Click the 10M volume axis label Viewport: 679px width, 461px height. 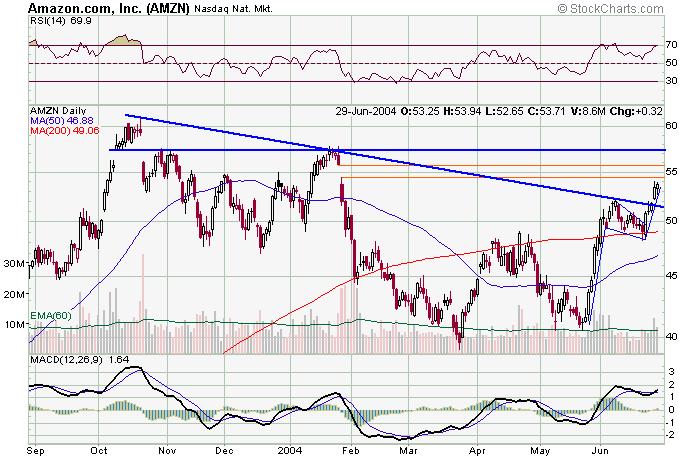click(14, 324)
